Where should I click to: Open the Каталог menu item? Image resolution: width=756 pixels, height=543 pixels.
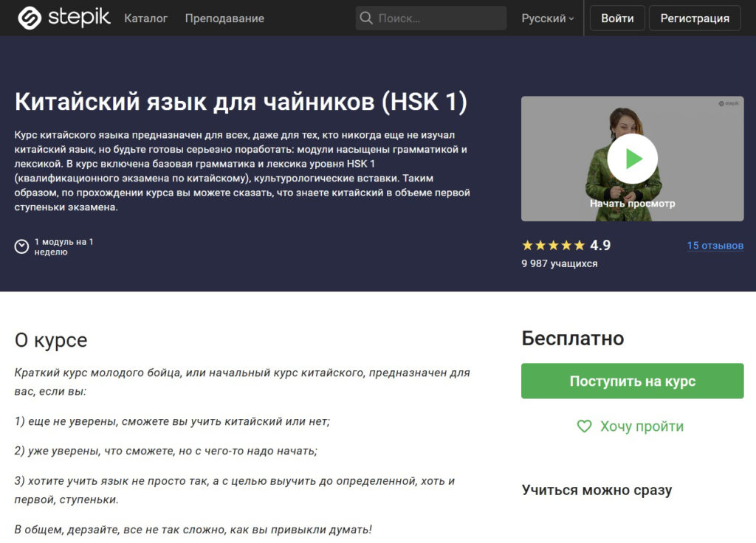coord(145,18)
